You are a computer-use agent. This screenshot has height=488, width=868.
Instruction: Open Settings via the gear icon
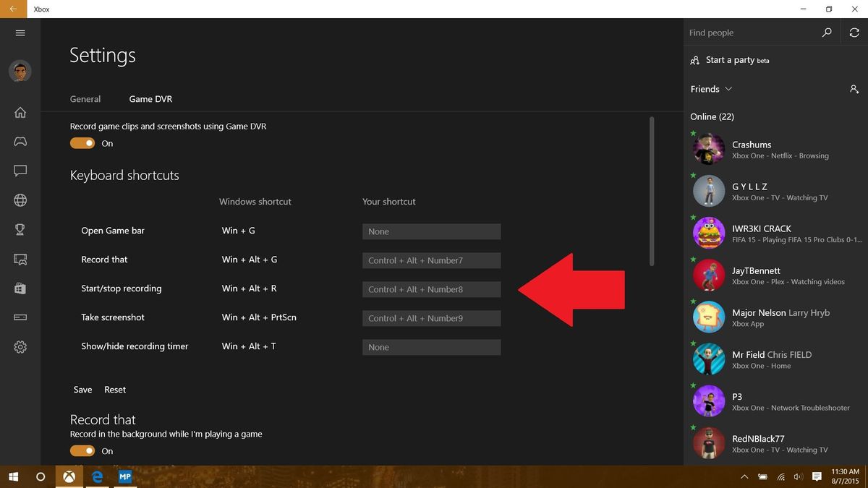(x=20, y=346)
